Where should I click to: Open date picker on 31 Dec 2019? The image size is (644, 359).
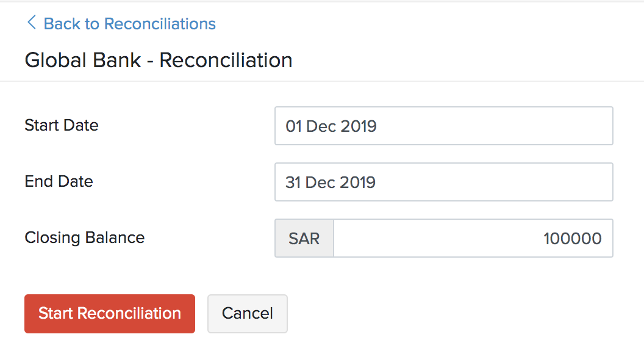[x=331, y=182]
